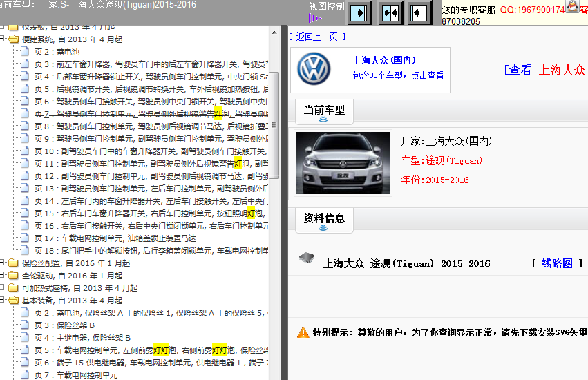Image resolution: width=588 pixels, height=380 pixels.
Task: Expand the 全轮驱动 tree node
Action: (x=1, y=275)
